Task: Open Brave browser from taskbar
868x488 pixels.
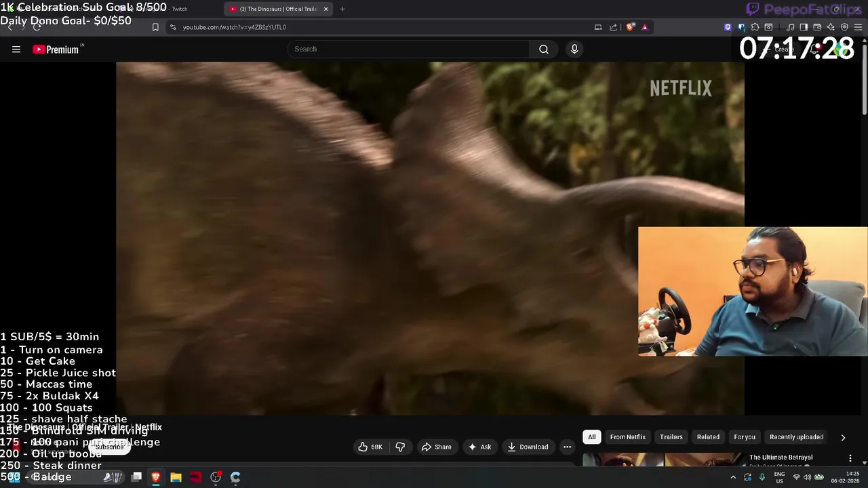Action: pyautogui.click(x=156, y=477)
